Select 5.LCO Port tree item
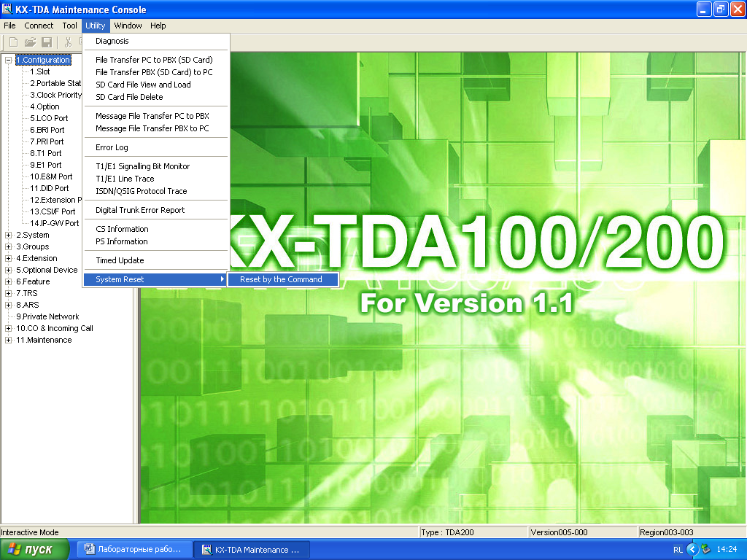 49,119
